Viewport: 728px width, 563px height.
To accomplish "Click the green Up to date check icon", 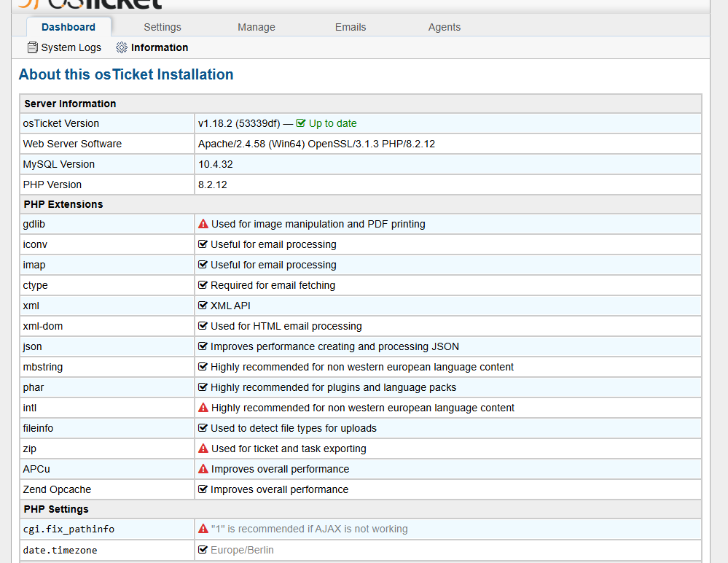I will [x=301, y=123].
